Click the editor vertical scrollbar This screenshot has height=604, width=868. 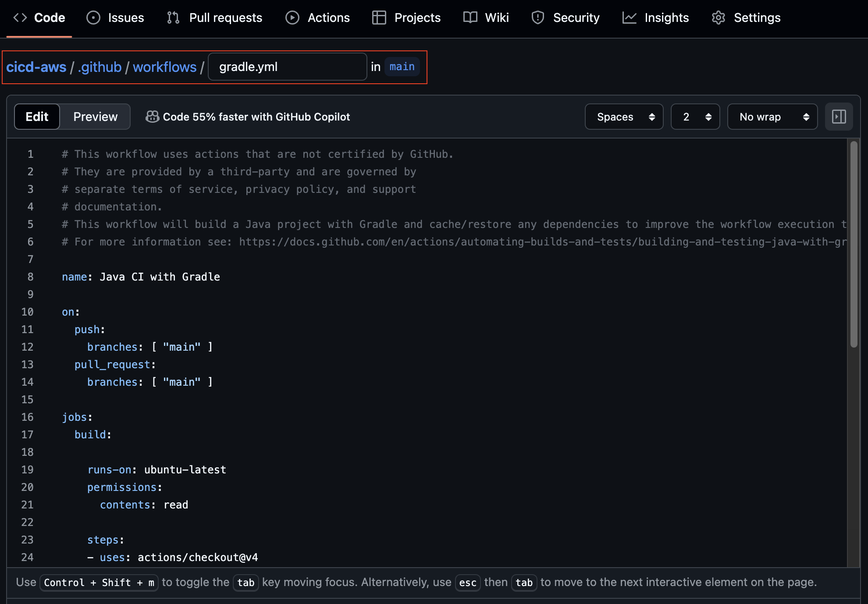pos(854,244)
